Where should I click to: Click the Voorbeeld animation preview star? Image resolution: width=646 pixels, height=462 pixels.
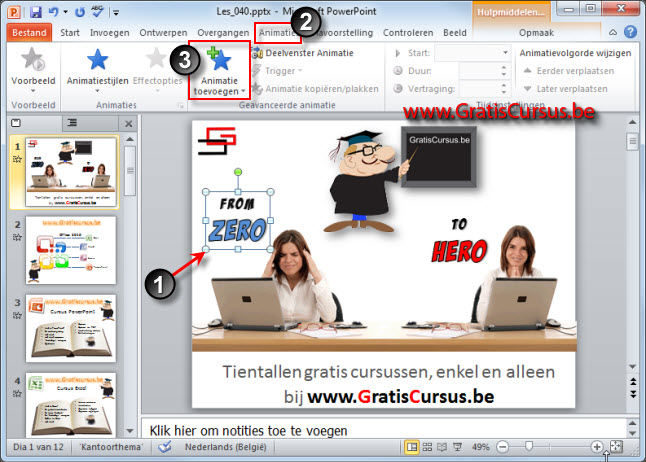point(33,59)
